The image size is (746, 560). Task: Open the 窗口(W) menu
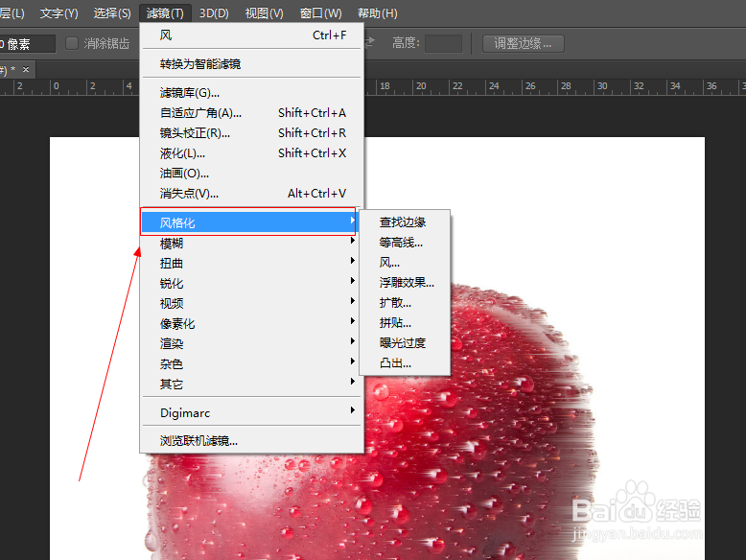(320, 12)
